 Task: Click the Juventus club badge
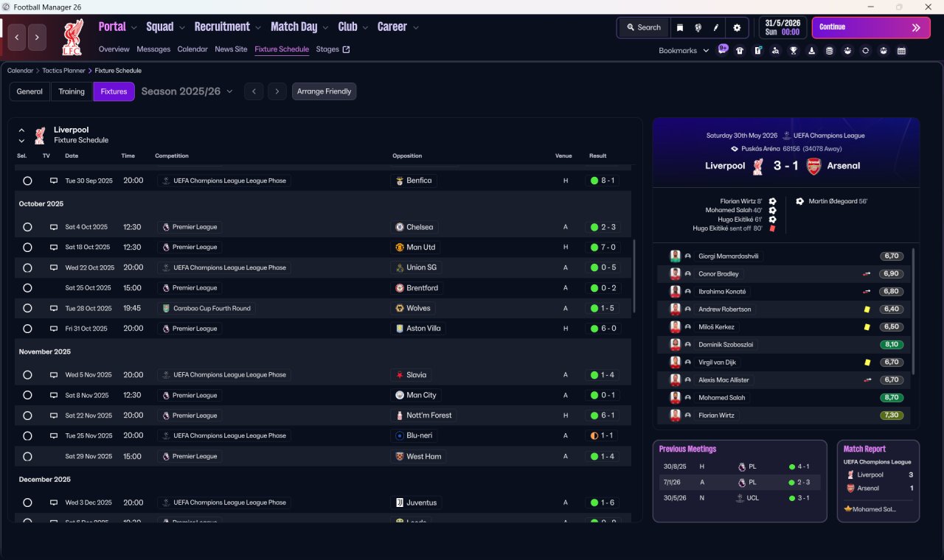[x=400, y=503]
